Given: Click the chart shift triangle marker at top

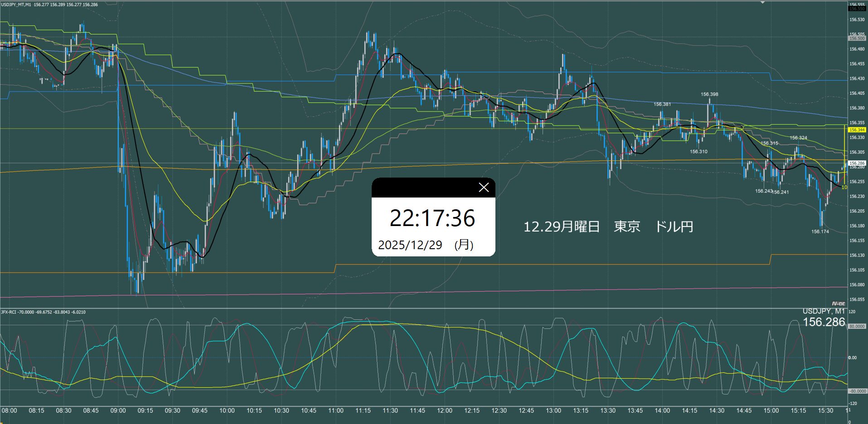Looking at the screenshot, I should (762, 3).
